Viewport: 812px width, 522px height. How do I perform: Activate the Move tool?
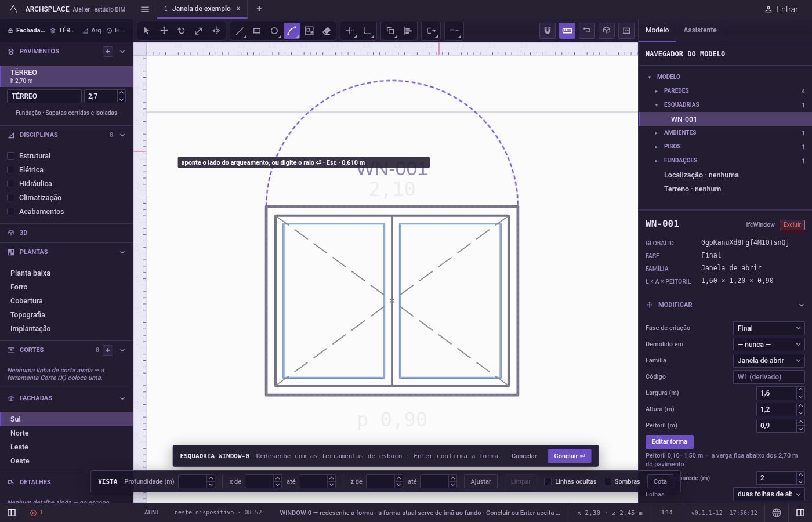click(x=164, y=31)
